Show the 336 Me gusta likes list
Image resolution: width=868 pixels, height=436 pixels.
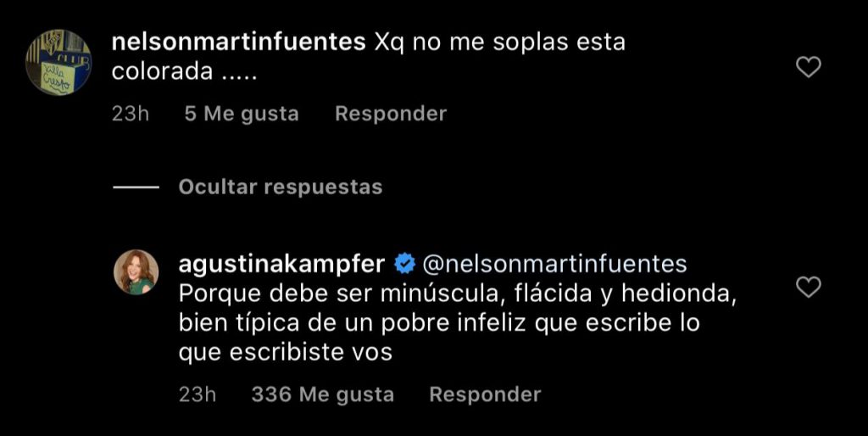point(322,394)
